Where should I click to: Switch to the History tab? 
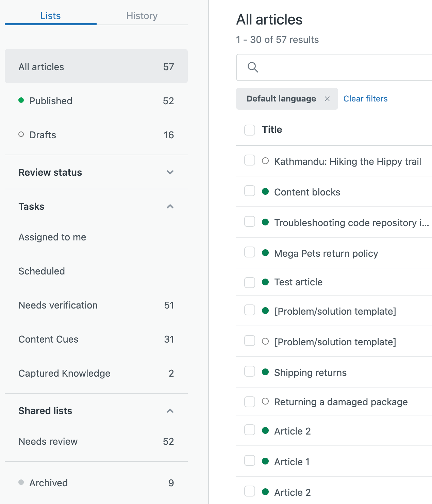[x=142, y=16]
